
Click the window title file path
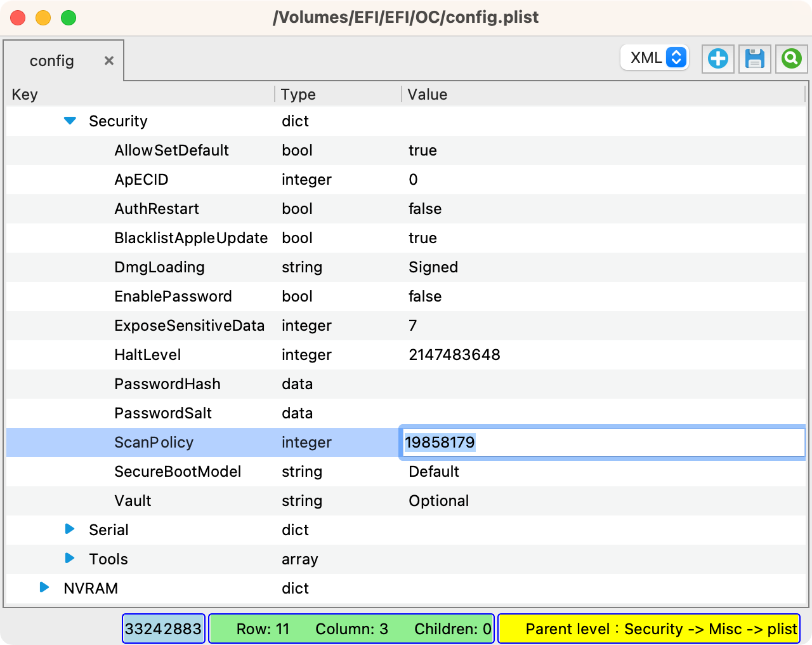[x=406, y=17]
